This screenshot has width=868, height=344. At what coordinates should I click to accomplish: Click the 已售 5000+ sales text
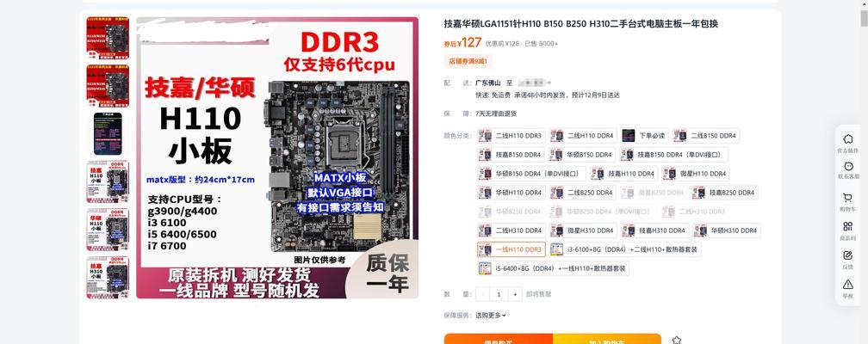[541, 43]
